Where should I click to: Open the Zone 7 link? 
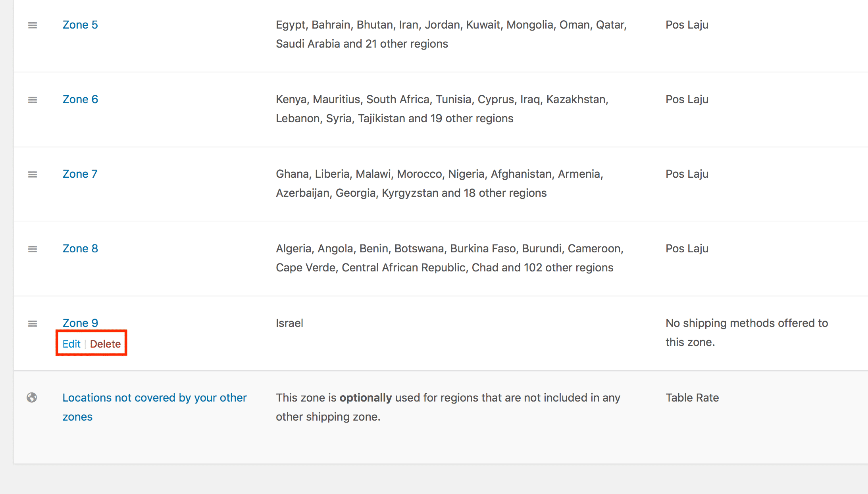[x=80, y=174]
